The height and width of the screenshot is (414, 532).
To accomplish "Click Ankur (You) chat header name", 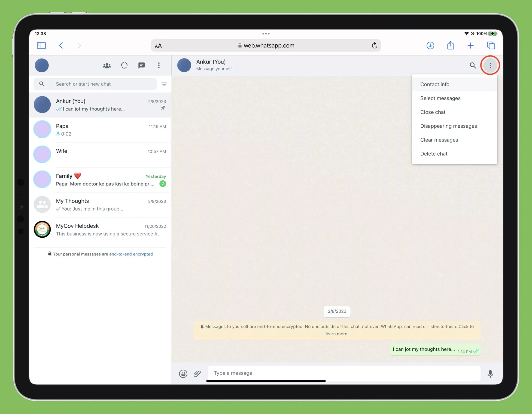I will [211, 62].
